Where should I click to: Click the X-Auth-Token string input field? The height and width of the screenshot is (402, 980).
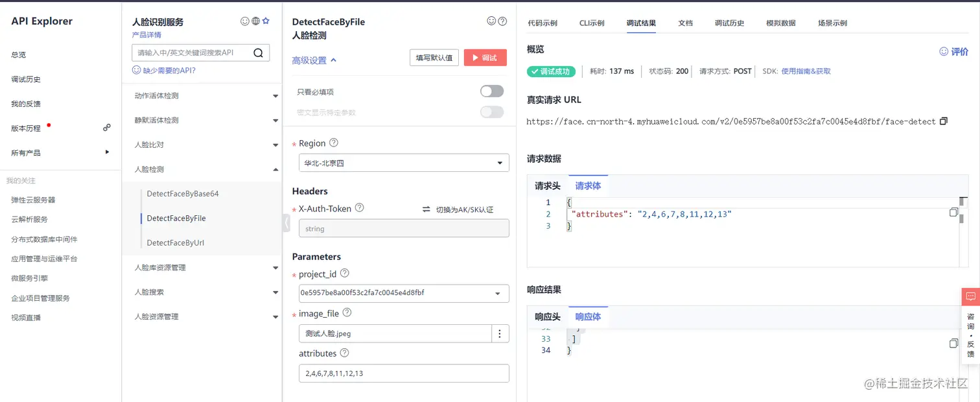click(404, 228)
